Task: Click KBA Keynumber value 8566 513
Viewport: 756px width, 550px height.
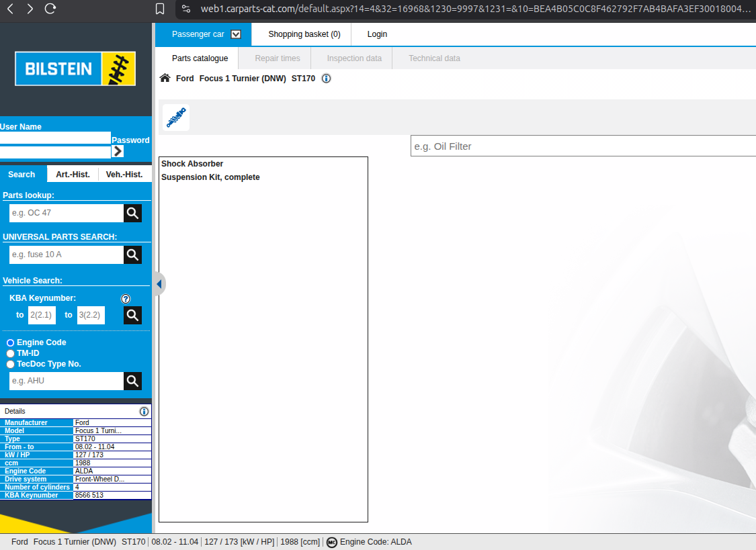Action: click(x=89, y=495)
